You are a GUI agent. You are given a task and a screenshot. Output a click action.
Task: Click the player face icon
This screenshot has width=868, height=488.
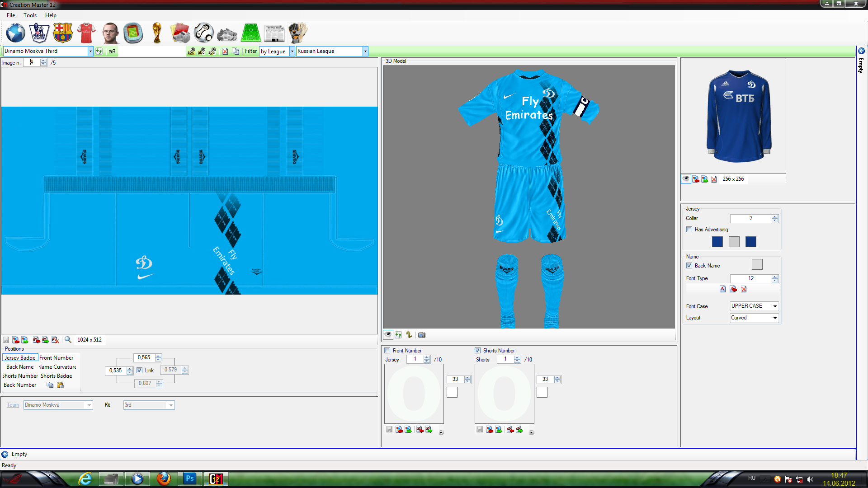click(x=110, y=33)
